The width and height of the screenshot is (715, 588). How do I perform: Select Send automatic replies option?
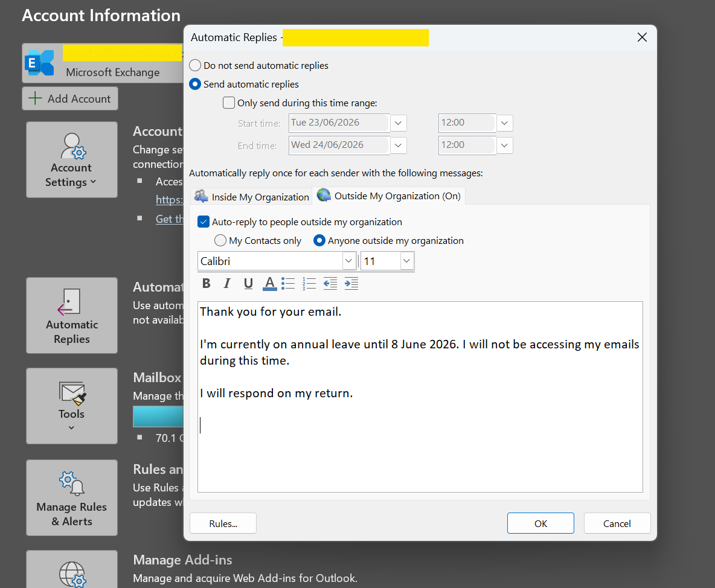tap(195, 84)
